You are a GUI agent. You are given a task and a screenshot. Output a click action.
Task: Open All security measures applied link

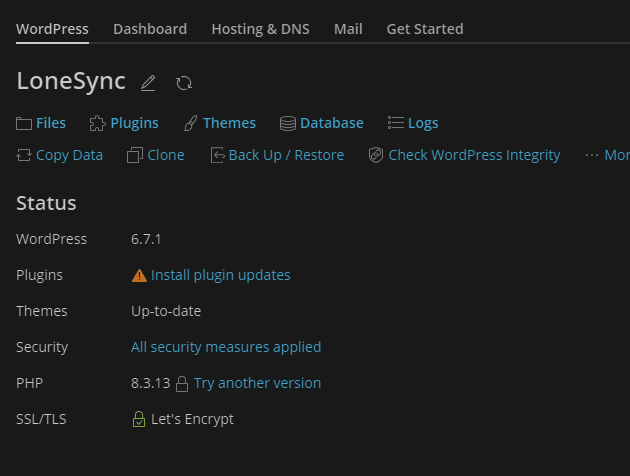[226, 347]
